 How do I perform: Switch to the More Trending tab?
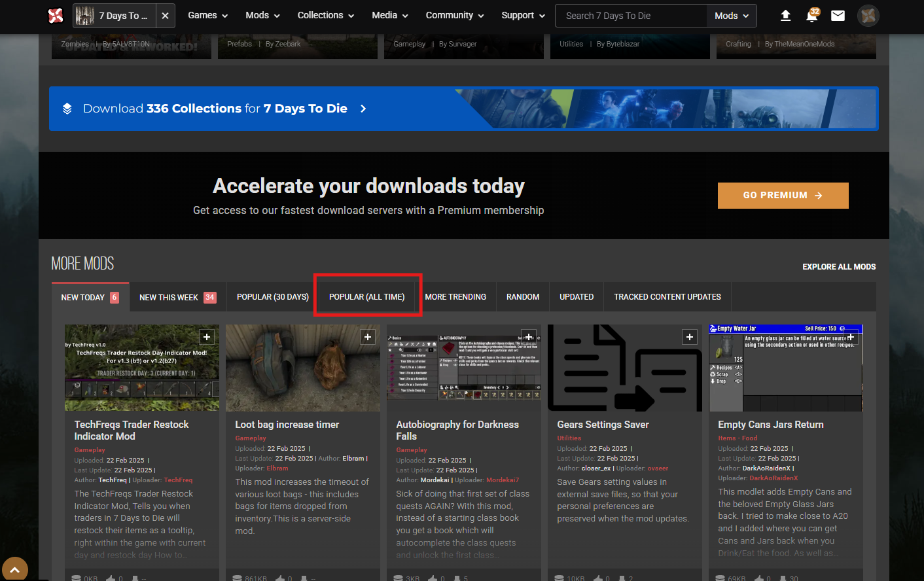(x=455, y=297)
